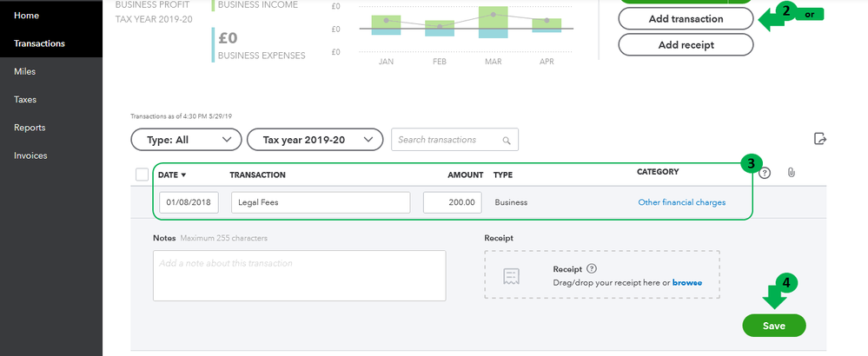Click the search magnifier icon
Viewport: 868px width, 356px height.
[506, 140]
